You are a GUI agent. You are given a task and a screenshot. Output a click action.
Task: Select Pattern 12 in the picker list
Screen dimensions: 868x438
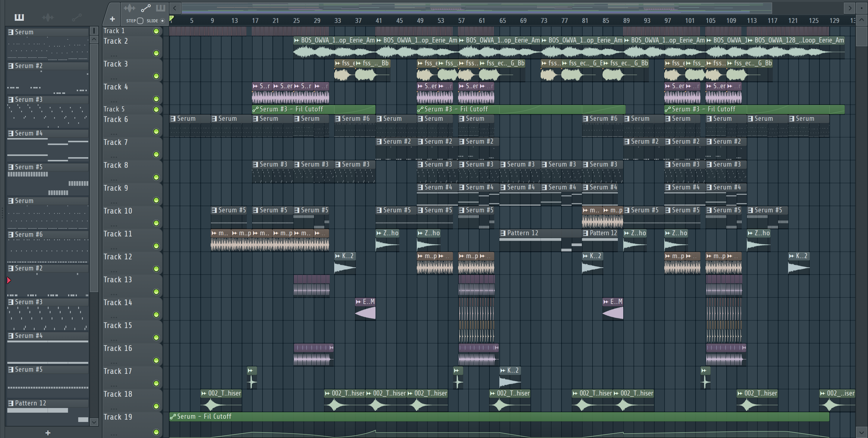48,403
